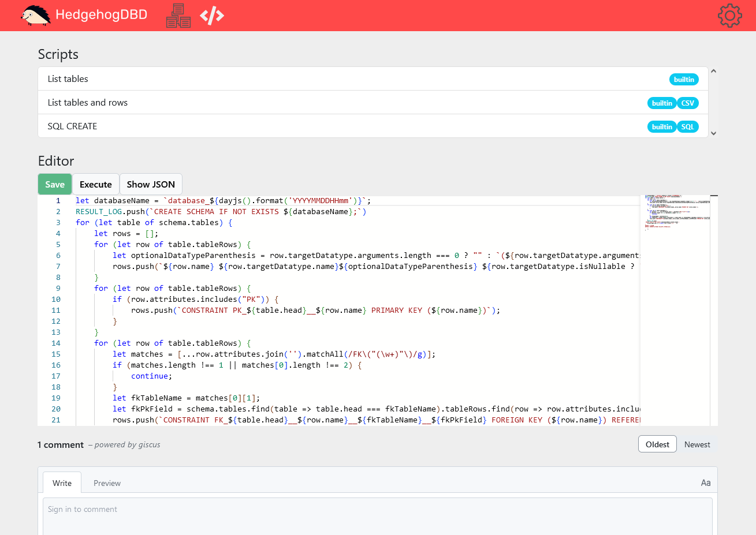Click the 'let rows = [];' code line
This screenshot has width=756, height=535.
click(126, 234)
